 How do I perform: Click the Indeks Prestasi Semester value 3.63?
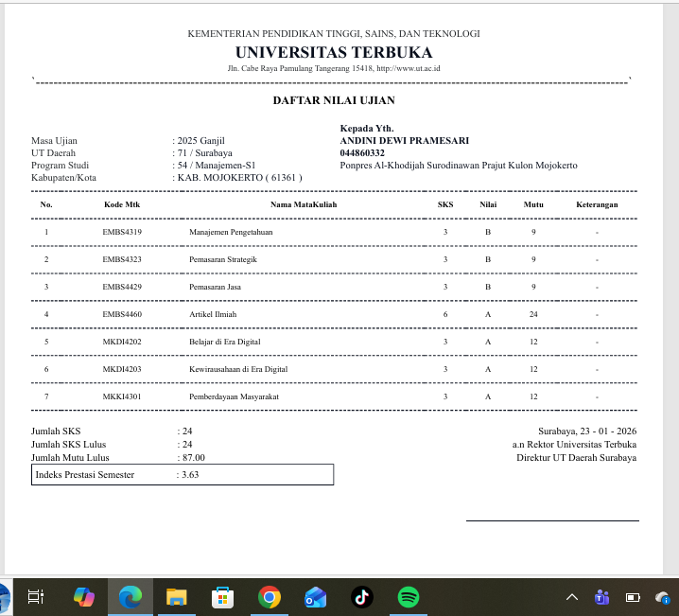point(190,474)
